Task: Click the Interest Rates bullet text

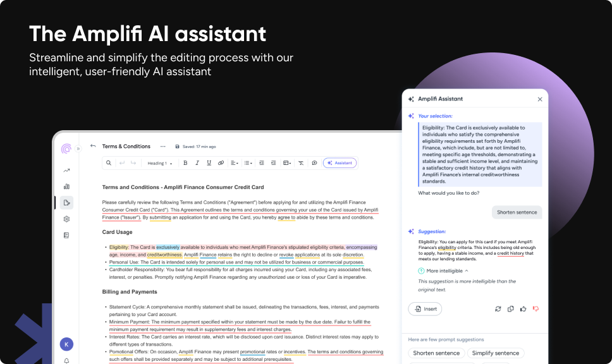Action: 244,341
